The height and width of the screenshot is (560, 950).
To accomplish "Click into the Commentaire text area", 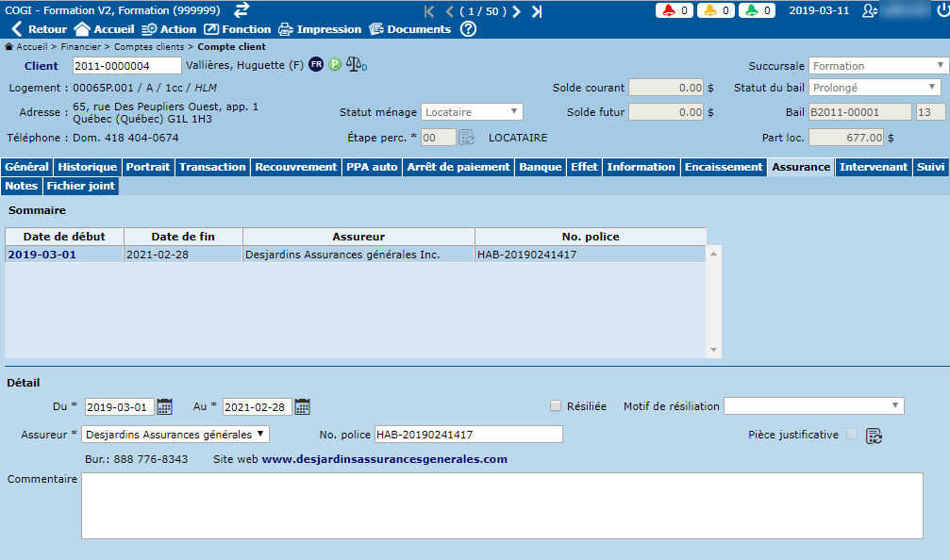I will pos(501,505).
